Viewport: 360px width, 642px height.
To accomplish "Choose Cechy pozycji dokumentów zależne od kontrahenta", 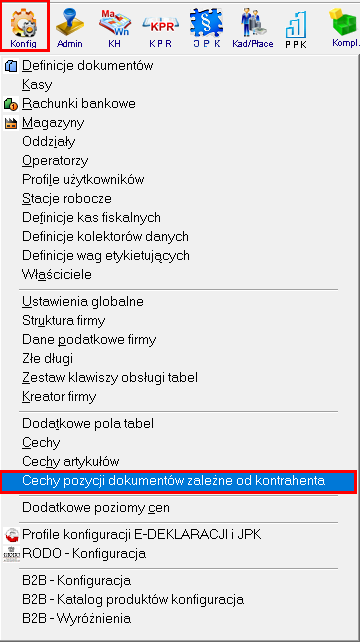I will pos(179,482).
